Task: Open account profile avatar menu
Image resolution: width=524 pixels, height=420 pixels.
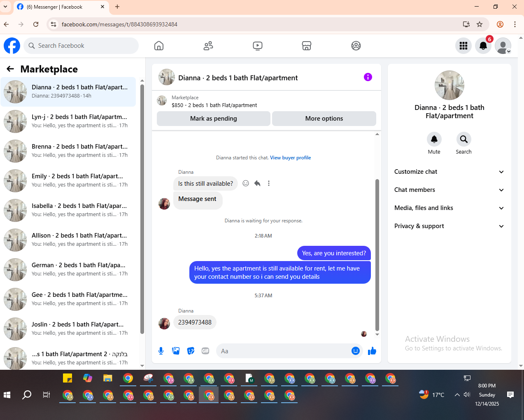Action: (x=503, y=46)
